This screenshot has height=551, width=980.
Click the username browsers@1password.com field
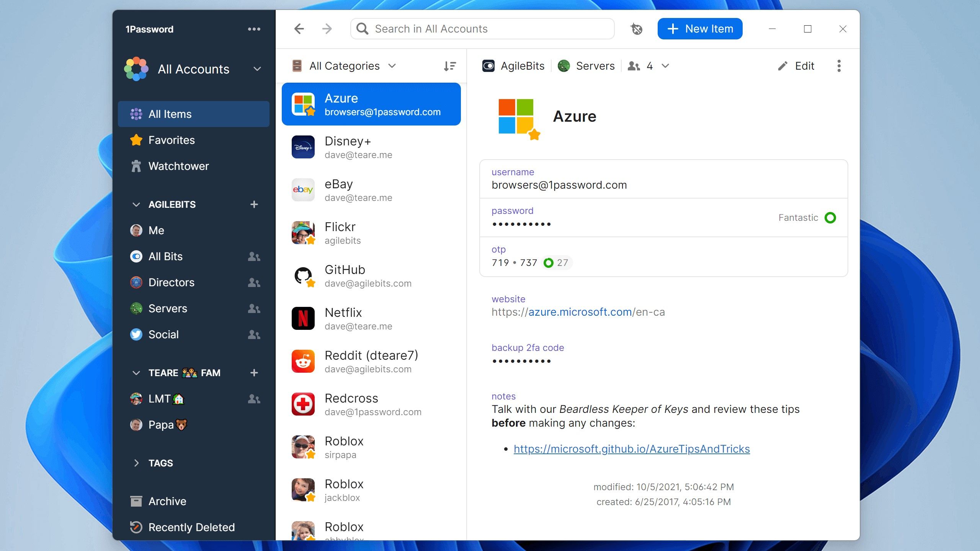(663, 179)
